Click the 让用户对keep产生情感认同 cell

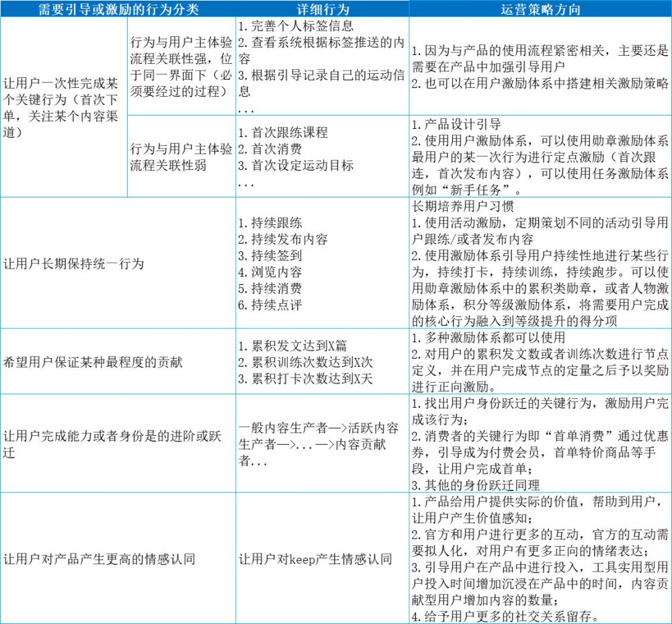(315, 559)
